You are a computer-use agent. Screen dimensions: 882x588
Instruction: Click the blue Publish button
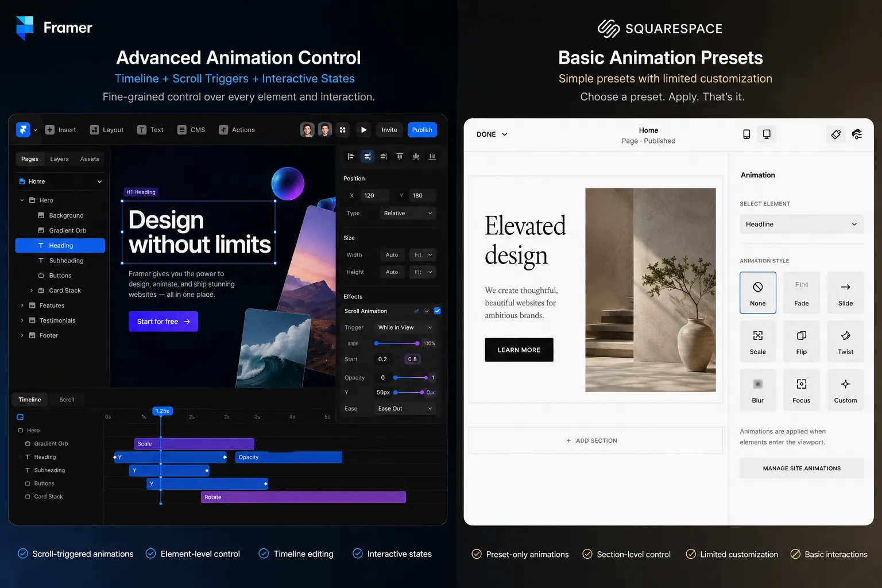coord(422,130)
